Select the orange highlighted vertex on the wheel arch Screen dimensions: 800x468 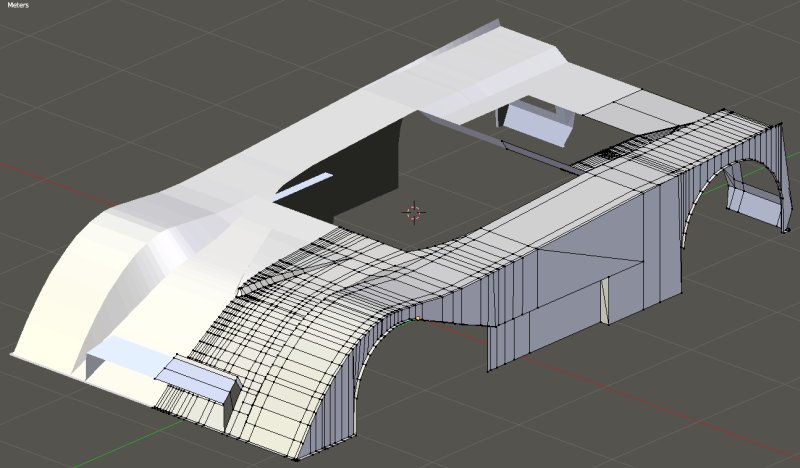[418, 318]
